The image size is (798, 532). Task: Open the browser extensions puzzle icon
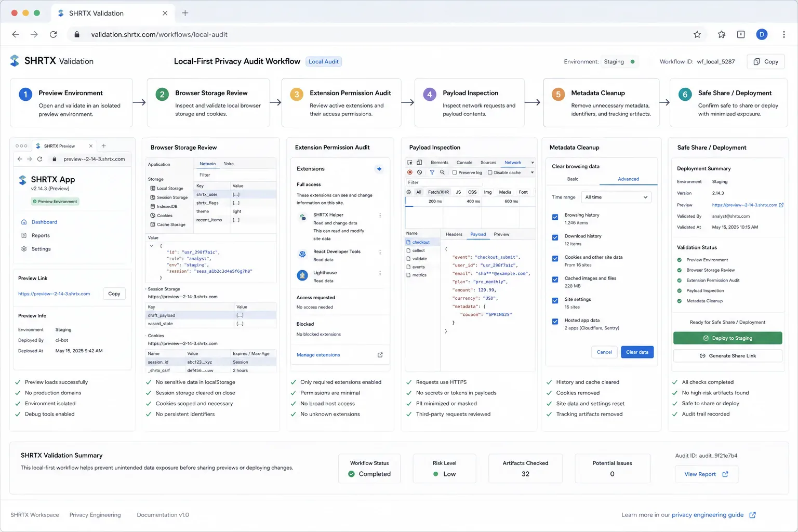(722, 34)
